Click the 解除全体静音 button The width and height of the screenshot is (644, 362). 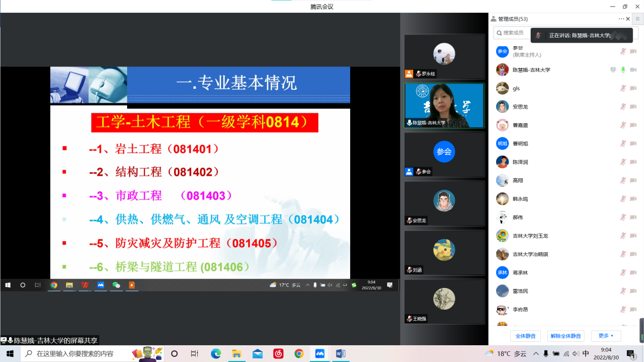[566, 336]
